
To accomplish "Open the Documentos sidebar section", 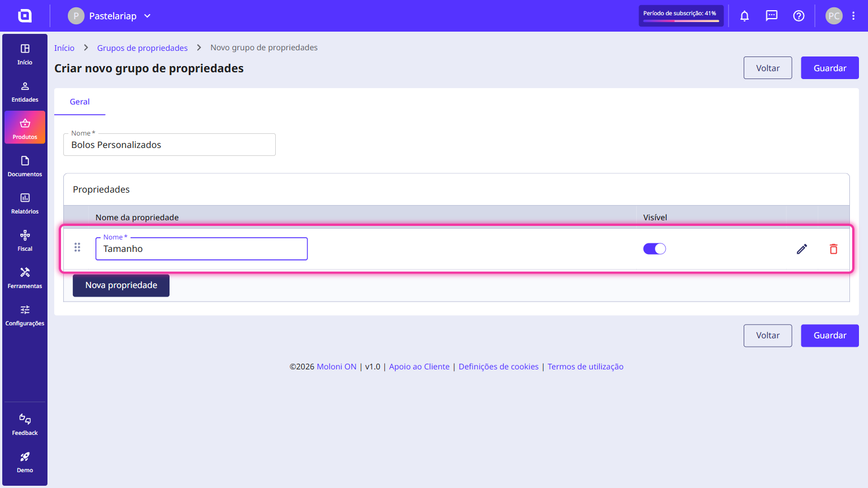I will [x=25, y=167].
